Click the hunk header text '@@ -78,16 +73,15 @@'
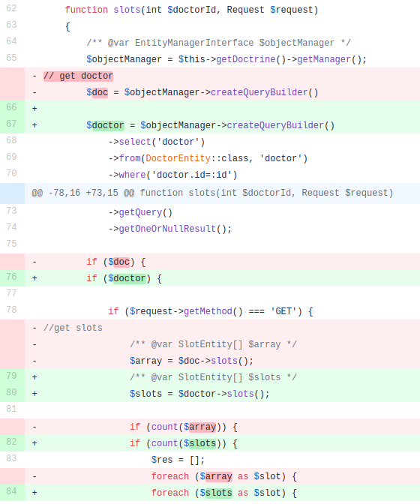 83,193
